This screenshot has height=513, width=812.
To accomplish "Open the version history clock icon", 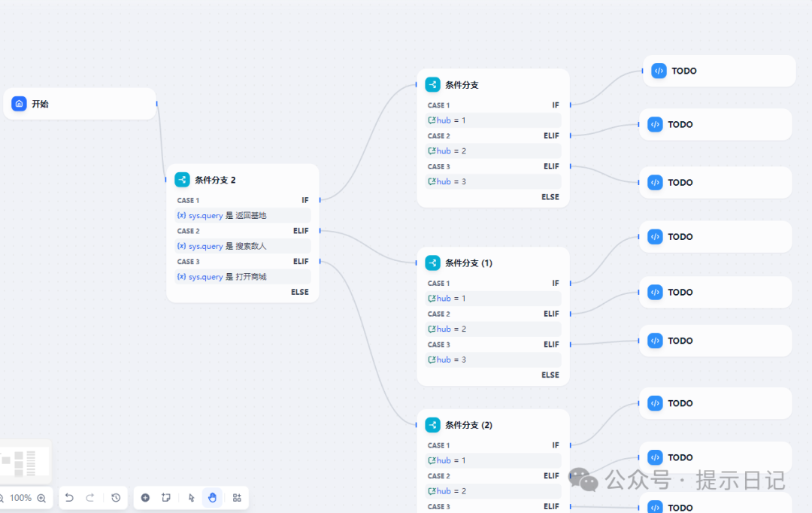I will click(x=116, y=498).
